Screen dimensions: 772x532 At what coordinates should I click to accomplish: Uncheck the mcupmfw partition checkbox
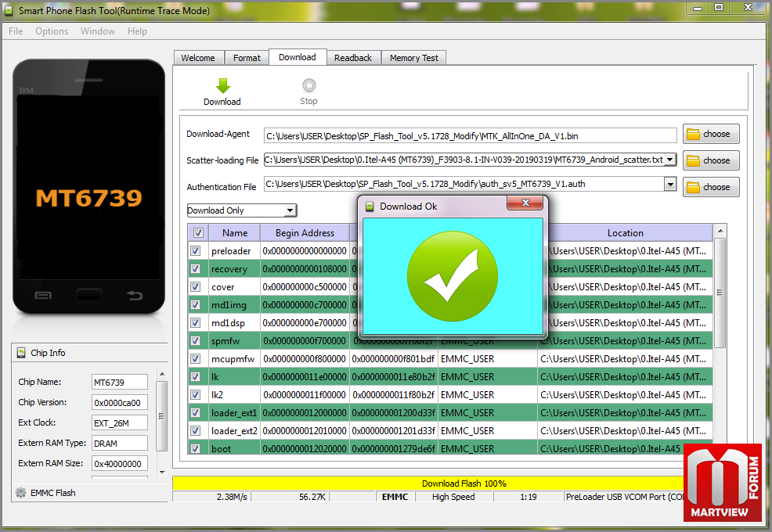point(196,359)
